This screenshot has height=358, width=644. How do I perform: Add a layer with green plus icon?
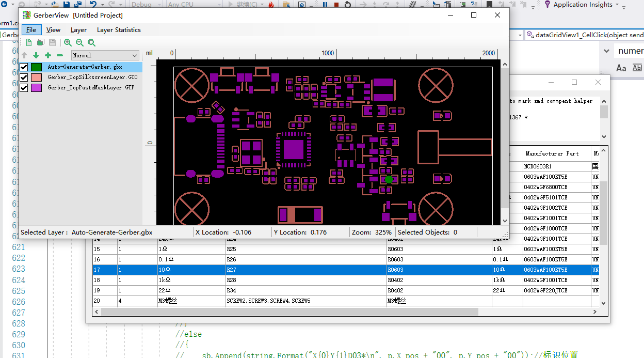coord(48,55)
